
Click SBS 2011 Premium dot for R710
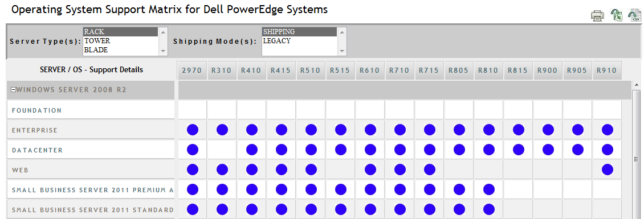pos(400,189)
